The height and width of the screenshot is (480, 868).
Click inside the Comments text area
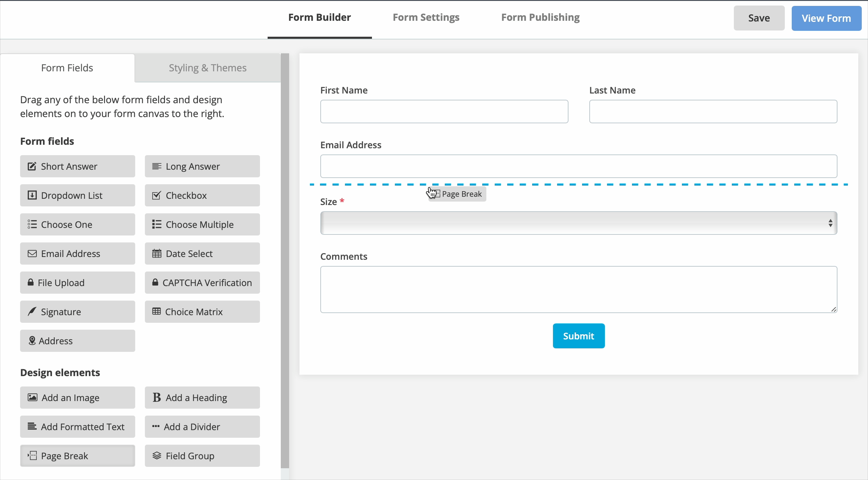579,290
